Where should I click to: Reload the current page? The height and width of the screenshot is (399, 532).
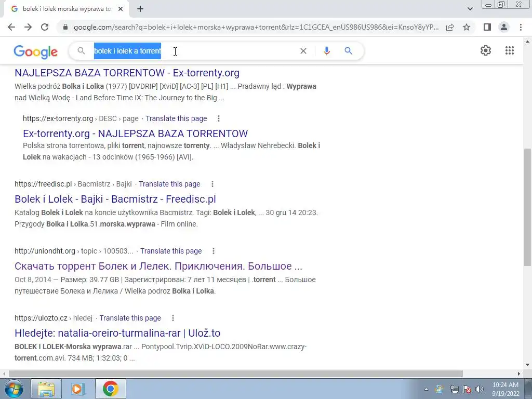tap(45, 27)
